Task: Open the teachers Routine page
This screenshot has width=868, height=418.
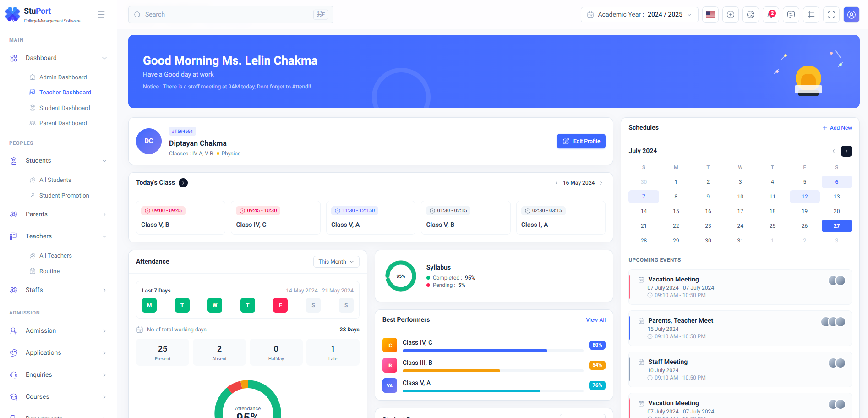Action: click(x=49, y=271)
